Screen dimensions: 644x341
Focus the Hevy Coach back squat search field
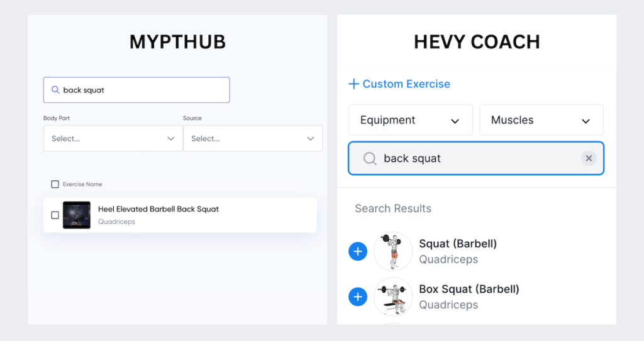478,158
